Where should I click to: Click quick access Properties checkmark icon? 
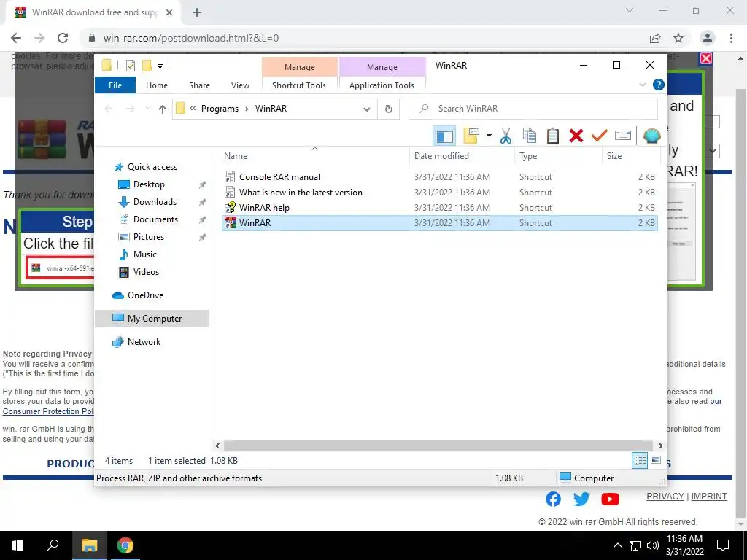pyautogui.click(x=130, y=66)
